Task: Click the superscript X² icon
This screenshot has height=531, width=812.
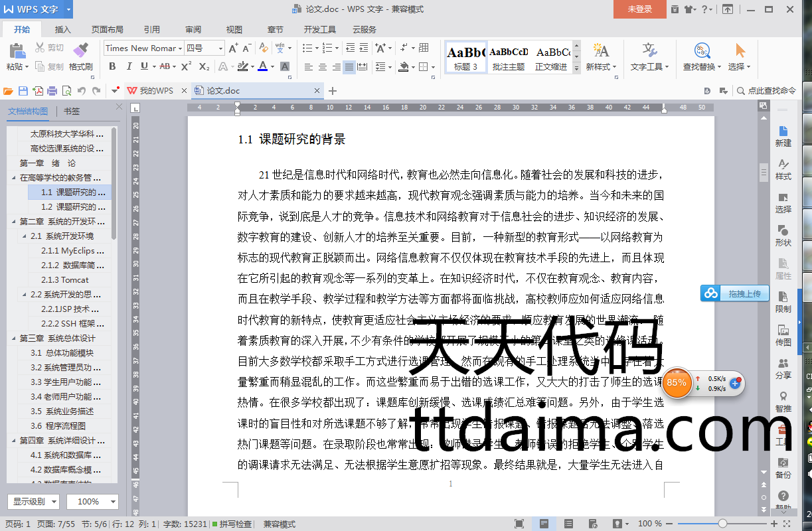Action: [x=186, y=66]
